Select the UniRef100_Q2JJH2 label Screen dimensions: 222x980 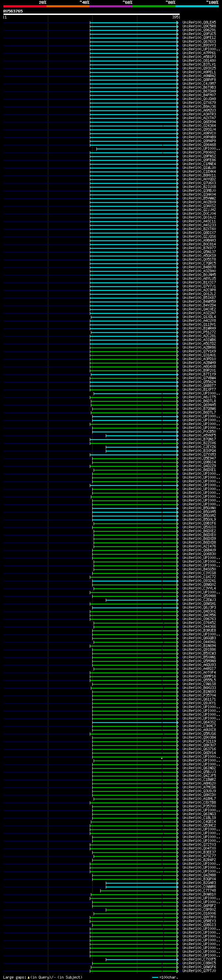(199, 210)
